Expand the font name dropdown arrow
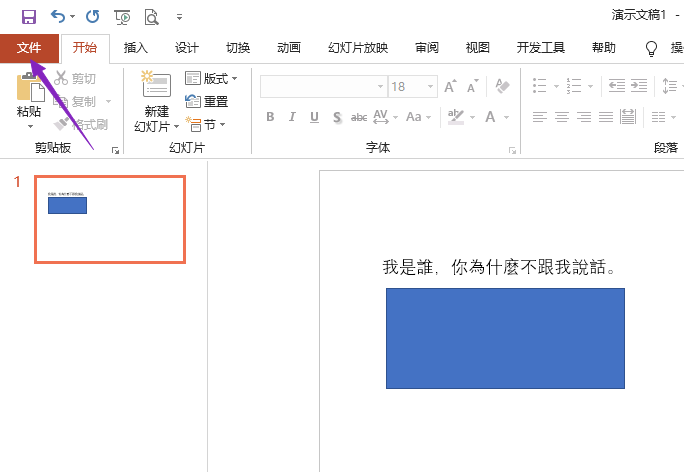The height and width of the screenshot is (472, 684). (x=380, y=86)
